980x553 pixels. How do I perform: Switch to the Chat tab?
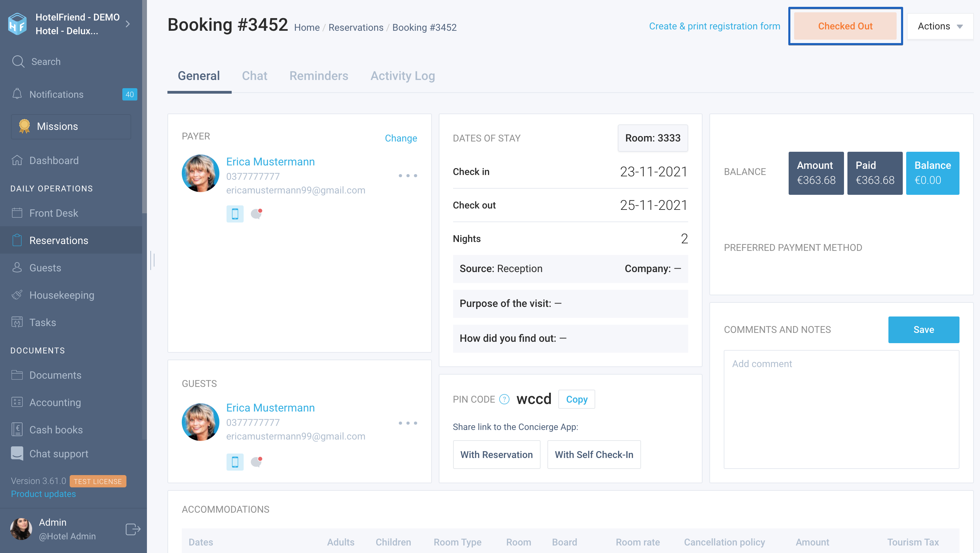255,76
